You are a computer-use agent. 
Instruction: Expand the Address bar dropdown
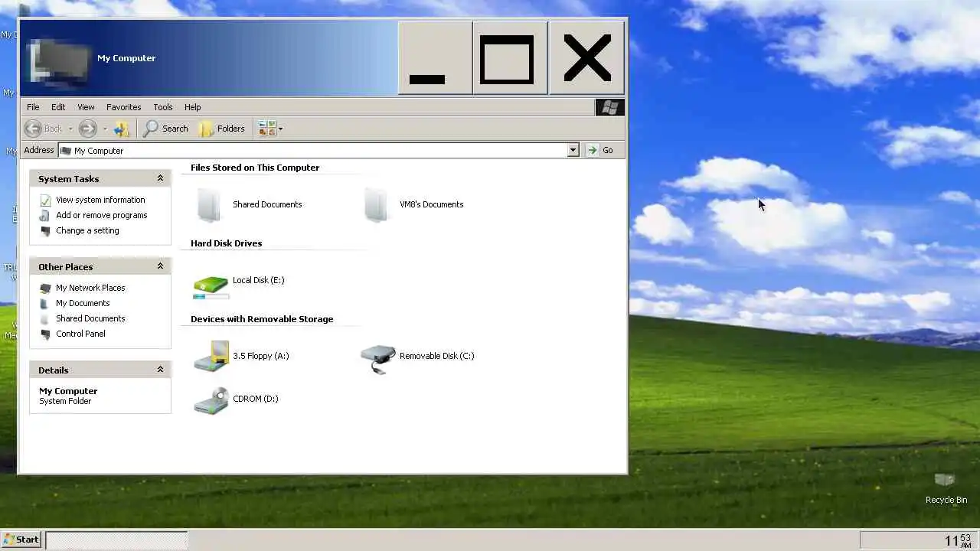[573, 150]
